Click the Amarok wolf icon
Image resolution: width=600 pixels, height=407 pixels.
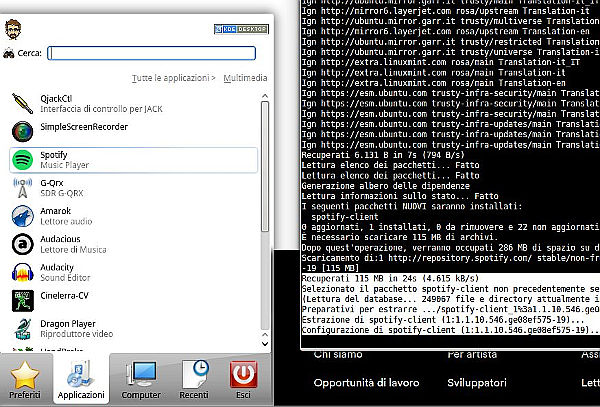(x=23, y=216)
